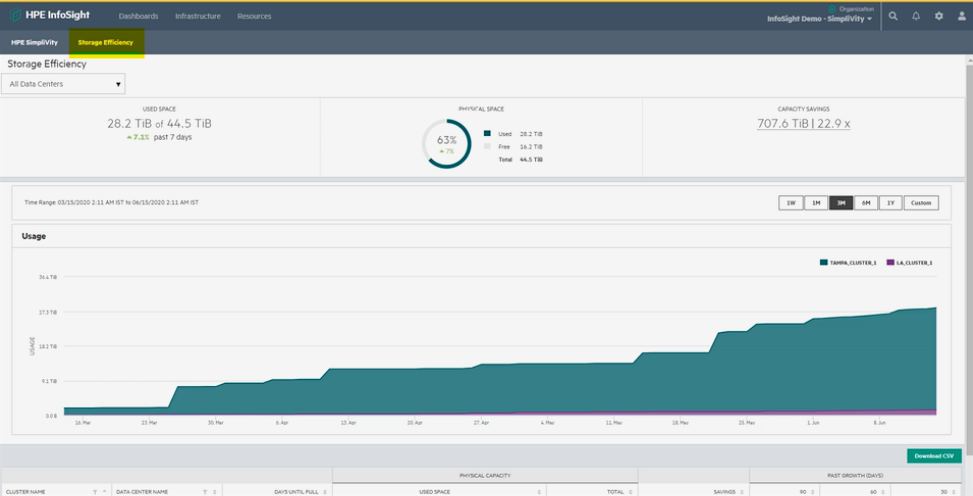The image size is (973, 496).
Task: Open the search magnifier in header
Action: click(893, 16)
